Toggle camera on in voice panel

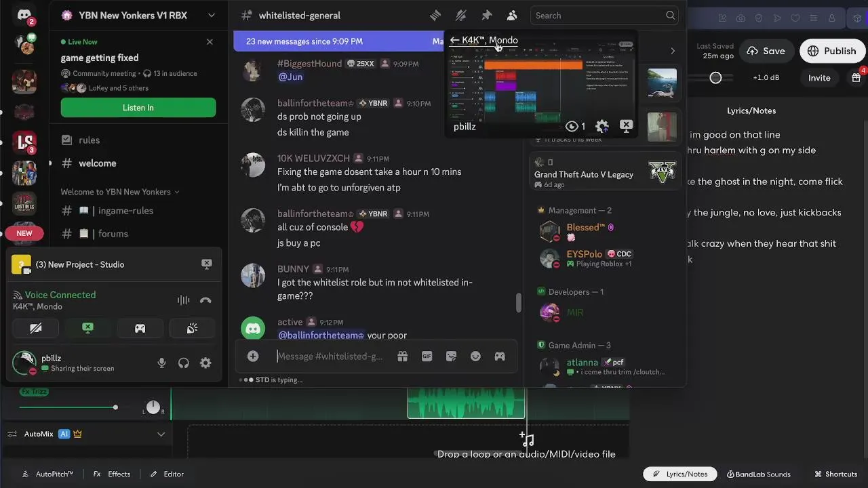(36, 328)
